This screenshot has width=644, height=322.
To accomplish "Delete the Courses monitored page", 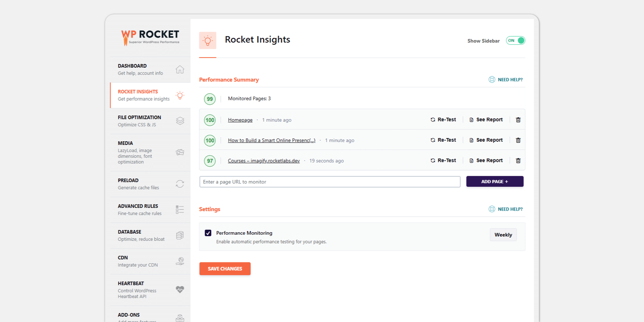I will click(x=518, y=161).
